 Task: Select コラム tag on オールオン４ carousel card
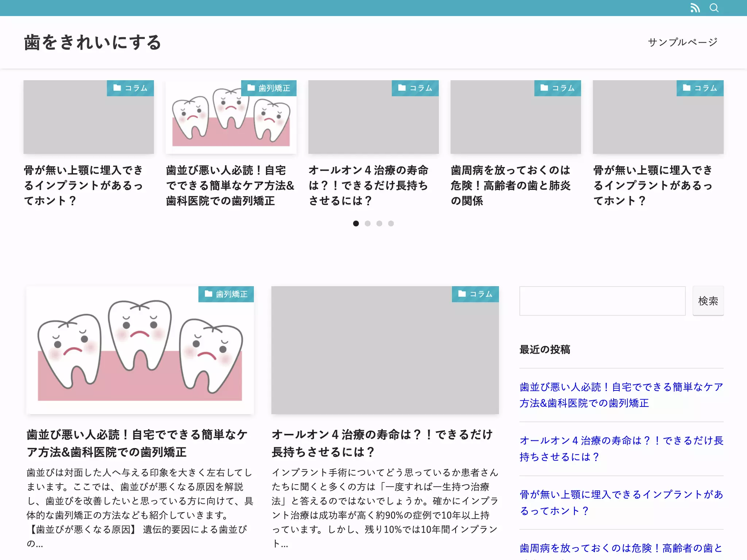coord(415,88)
